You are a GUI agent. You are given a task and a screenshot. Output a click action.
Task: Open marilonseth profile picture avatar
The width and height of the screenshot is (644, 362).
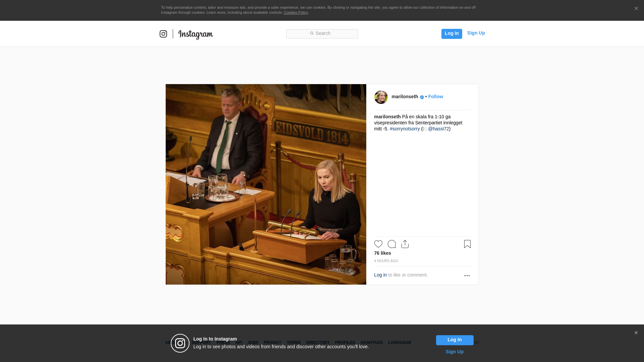(x=381, y=97)
